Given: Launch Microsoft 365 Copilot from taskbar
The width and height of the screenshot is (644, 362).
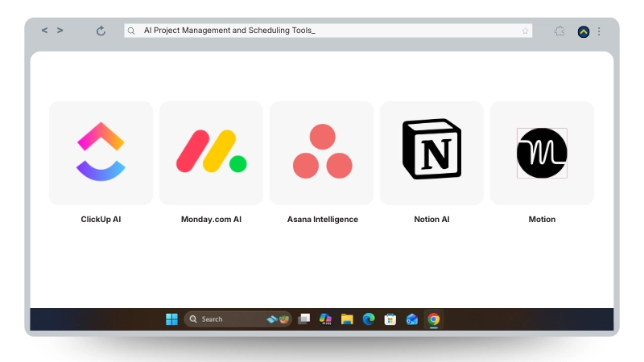Looking at the screenshot, I should (325, 319).
